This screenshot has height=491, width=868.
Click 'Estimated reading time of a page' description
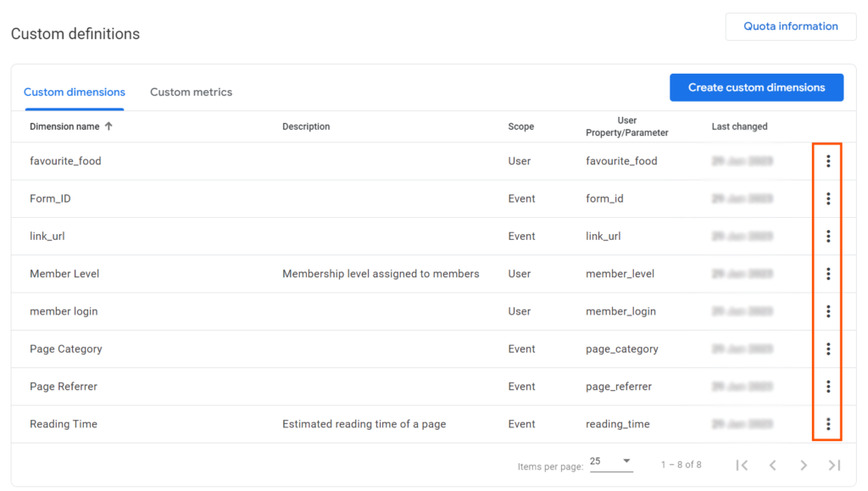(x=364, y=424)
